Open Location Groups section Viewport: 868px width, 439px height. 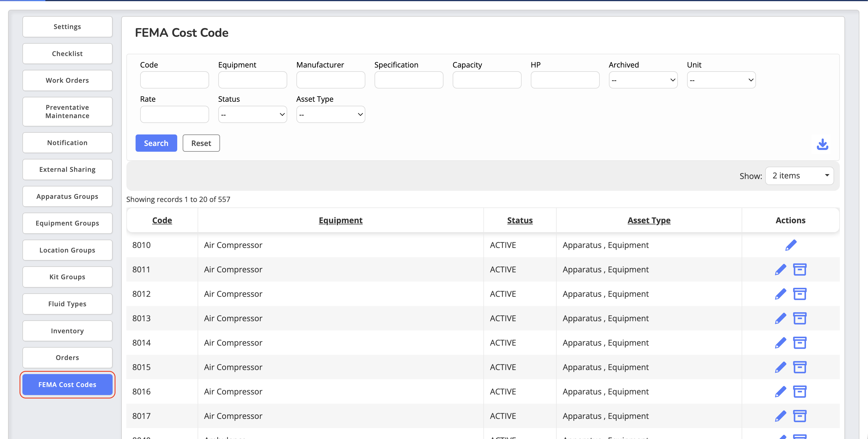click(67, 250)
